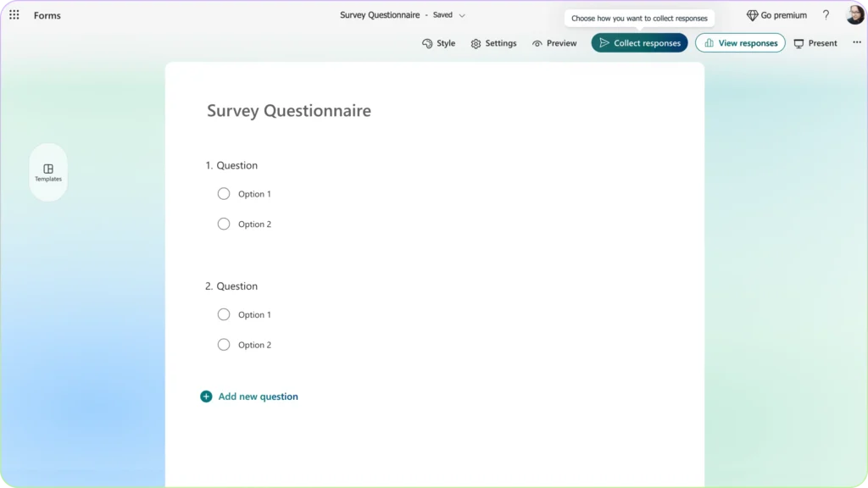
Task: Select Option 2 of Question 1
Action: (224, 224)
